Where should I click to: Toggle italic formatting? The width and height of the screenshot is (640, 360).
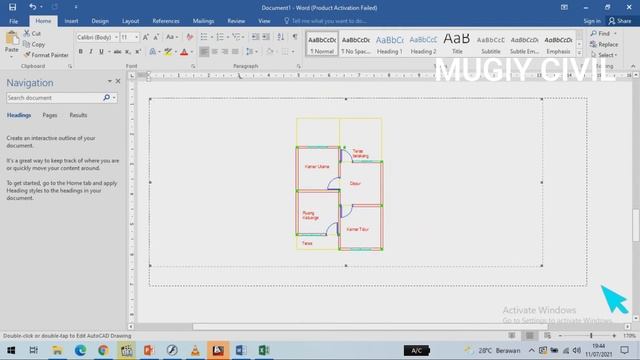tap(91, 52)
